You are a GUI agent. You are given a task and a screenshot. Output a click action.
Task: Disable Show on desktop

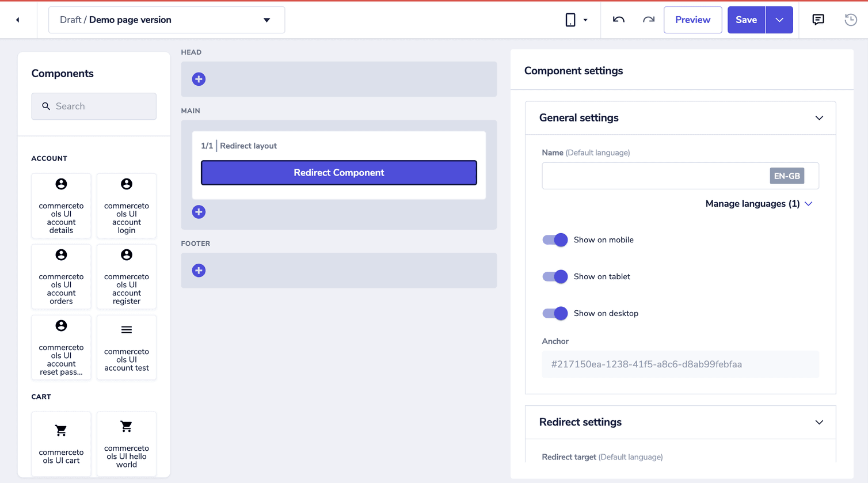click(x=554, y=313)
